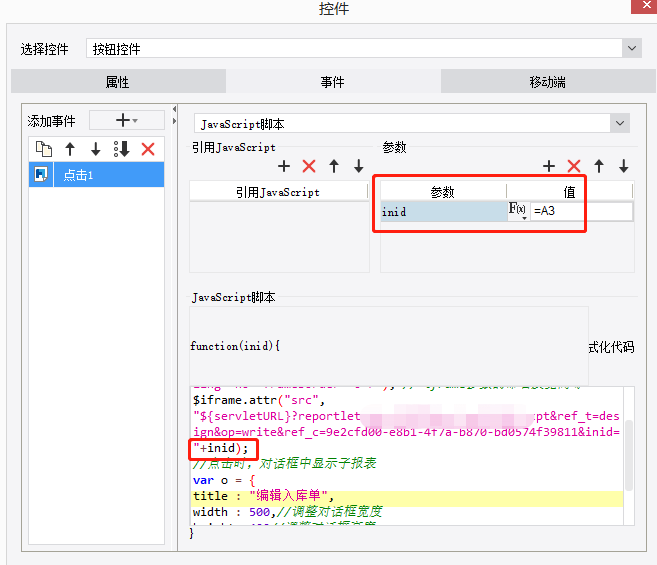Screen dimensions: 657x565
Task: Delete the selected event with red X
Action: click(148, 149)
